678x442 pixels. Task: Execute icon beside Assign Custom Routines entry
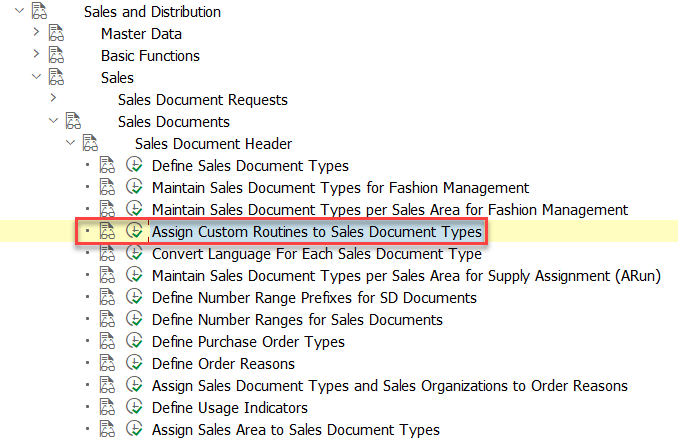coord(134,231)
